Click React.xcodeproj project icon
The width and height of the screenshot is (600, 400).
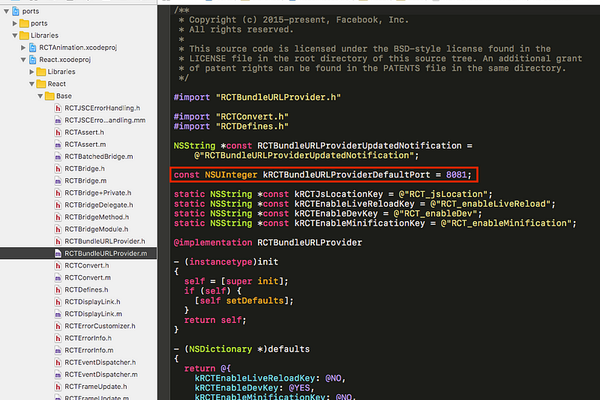[x=33, y=60]
